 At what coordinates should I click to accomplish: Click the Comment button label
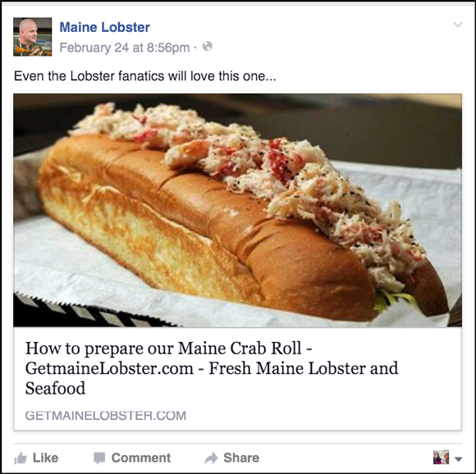point(141,458)
